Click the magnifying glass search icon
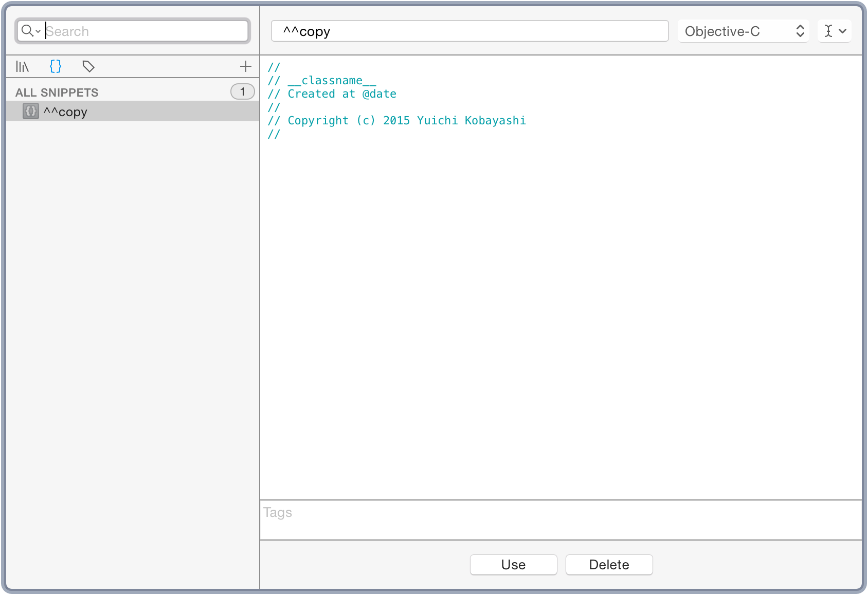 tap(27, 31)
